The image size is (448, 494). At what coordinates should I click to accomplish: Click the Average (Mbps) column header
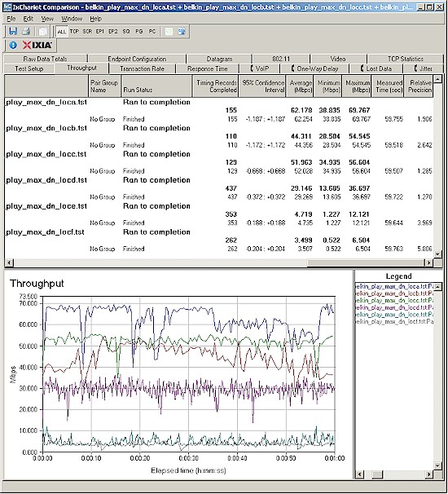[300, 86]
